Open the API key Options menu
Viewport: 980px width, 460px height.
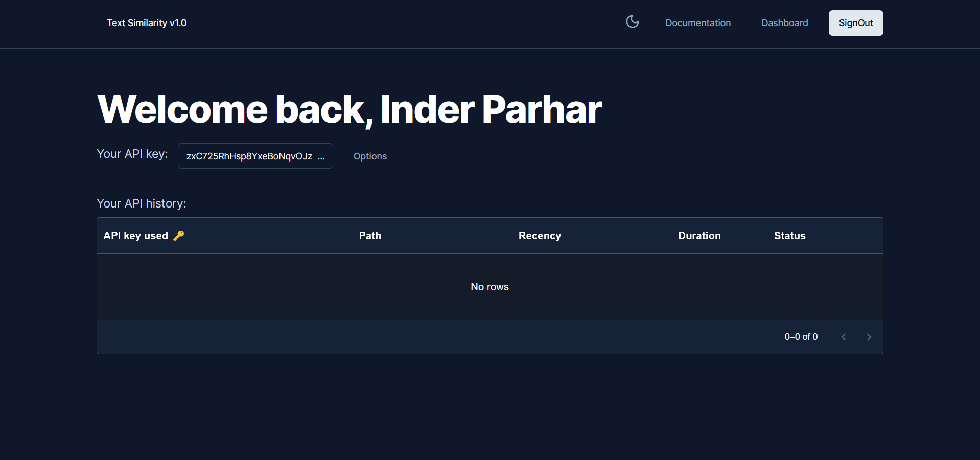pyautogui.click(x=370, y=156)
